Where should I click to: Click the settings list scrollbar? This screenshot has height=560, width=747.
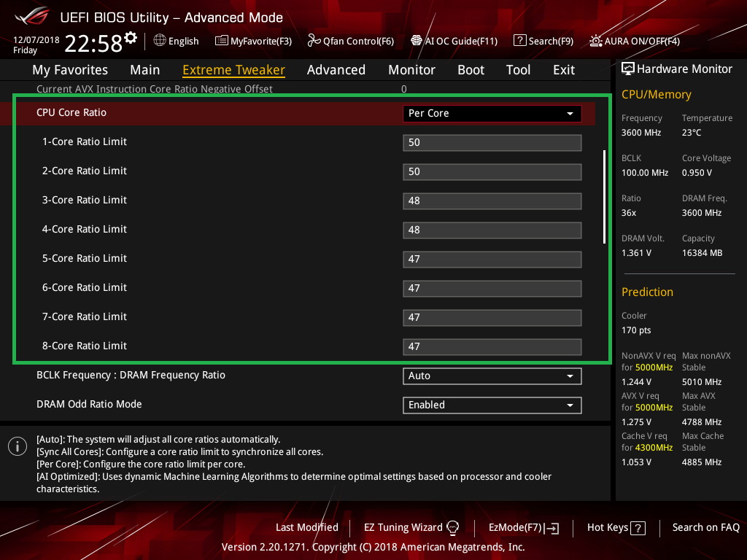[x=604, y=197]
